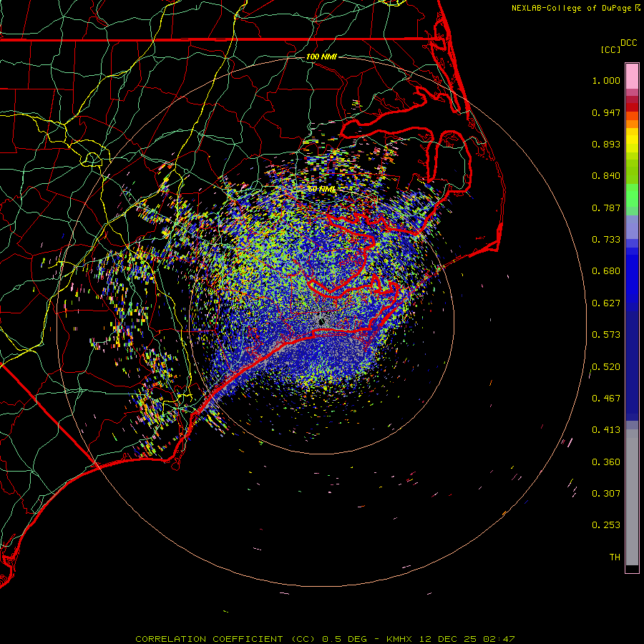The width and height of the screenshot is (644, 644).
Task: Pick the dark navy color bar segment
Action: [632, 361]
